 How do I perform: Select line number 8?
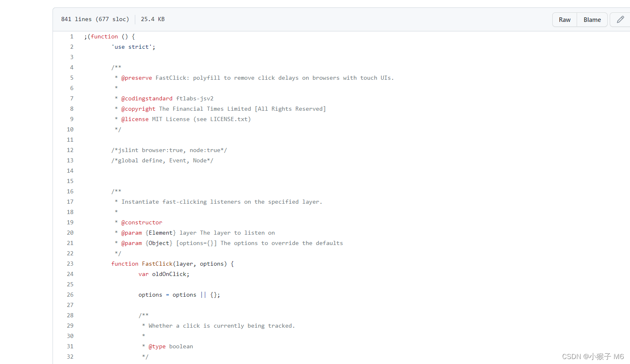72,109
